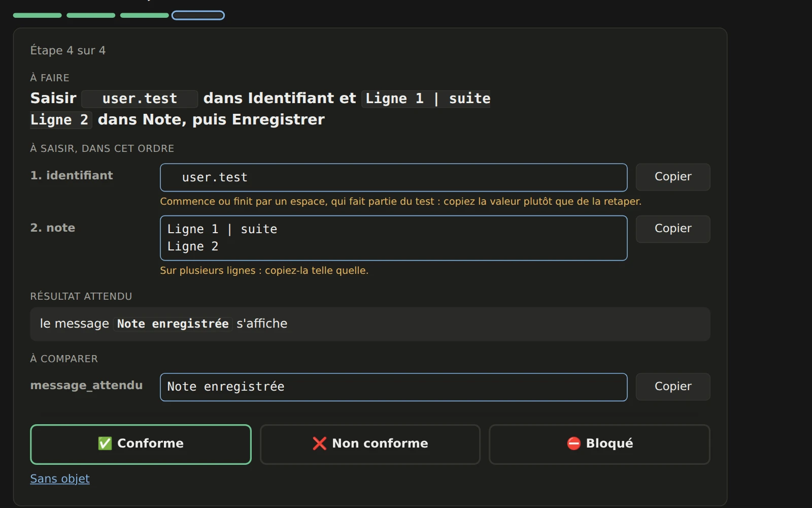Click the hint "Sur plusieurs lignes : copiez-la telle quelle."
812x508 pixels.
[x=264, y=270]
